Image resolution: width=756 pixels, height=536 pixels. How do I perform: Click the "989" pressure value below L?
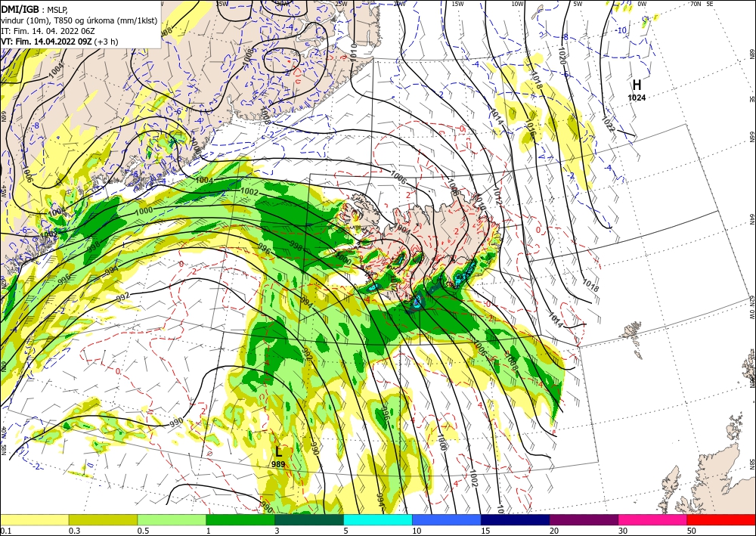pyautogui.click(x=278, y=465)
